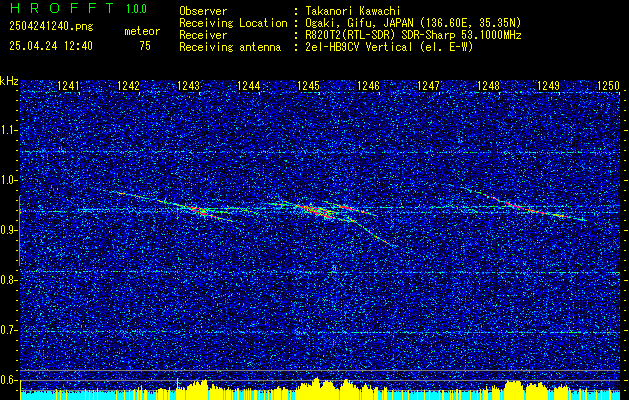Click the yellow signal peak below 1248

pos(513,388)
